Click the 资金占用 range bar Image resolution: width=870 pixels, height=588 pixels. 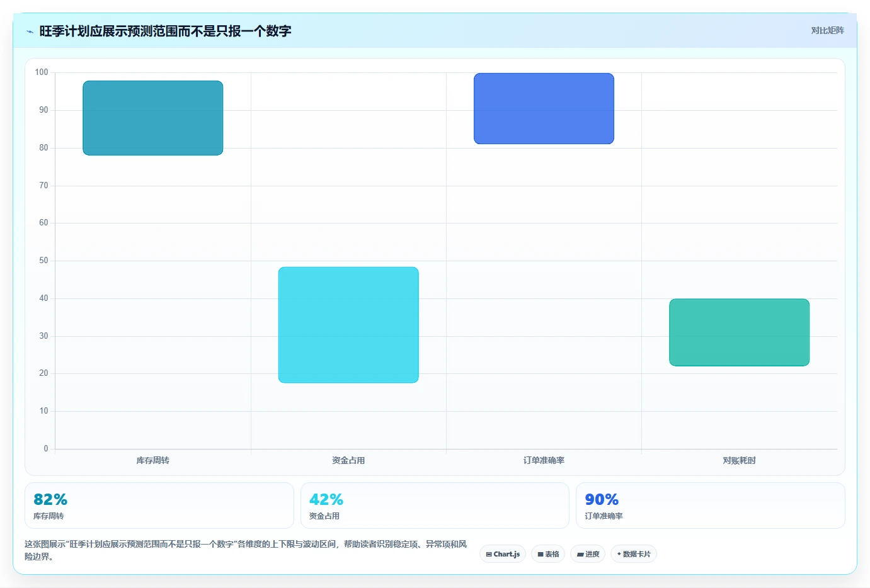pos(348,325)
